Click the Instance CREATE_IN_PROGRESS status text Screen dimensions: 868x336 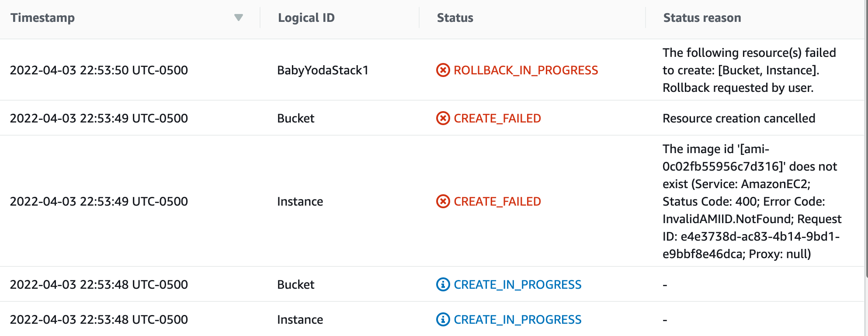517,320
